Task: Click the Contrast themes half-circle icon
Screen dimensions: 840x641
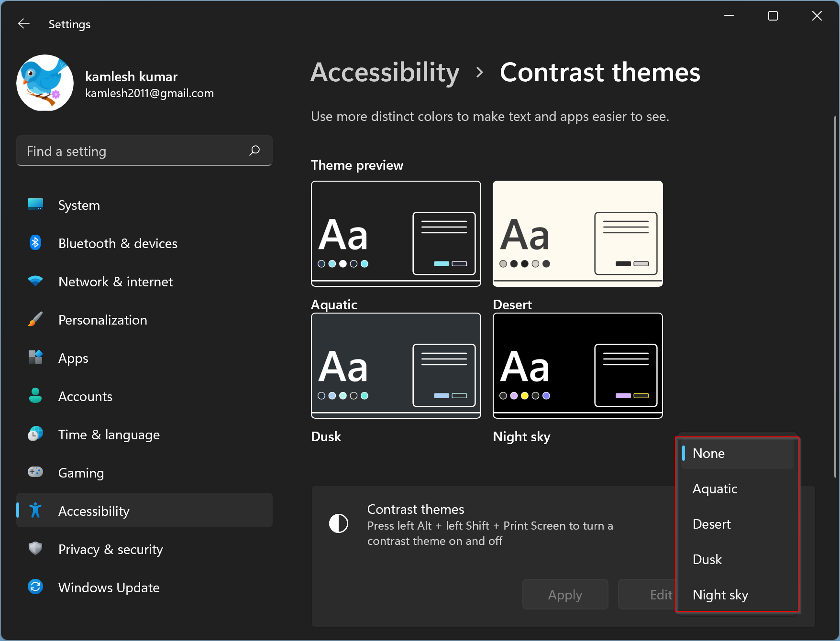Action: pyautogui.click(x=339, y=523)
